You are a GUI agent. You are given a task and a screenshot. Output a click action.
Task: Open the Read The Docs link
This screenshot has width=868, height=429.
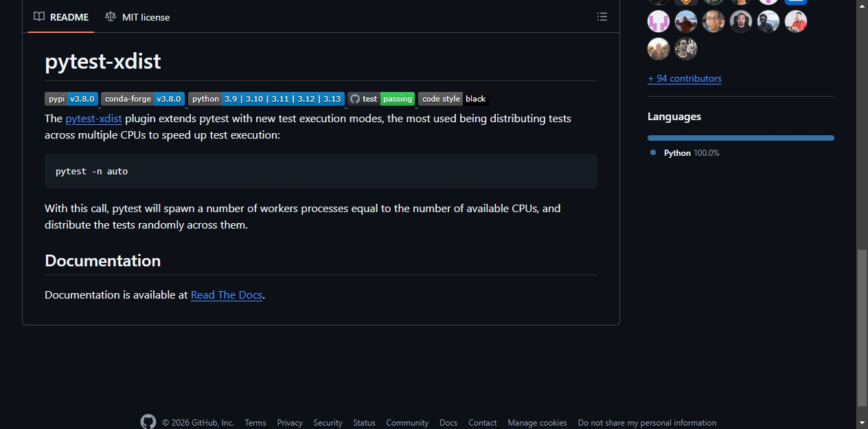[227, 294]
